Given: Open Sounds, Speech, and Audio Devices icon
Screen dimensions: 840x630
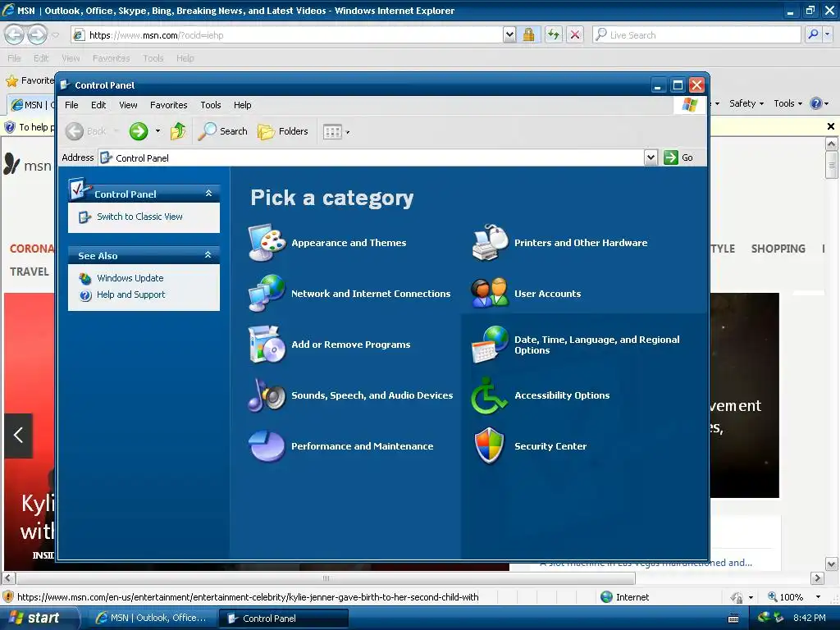Looking at the screenshot, I should (x=267, y=395).
